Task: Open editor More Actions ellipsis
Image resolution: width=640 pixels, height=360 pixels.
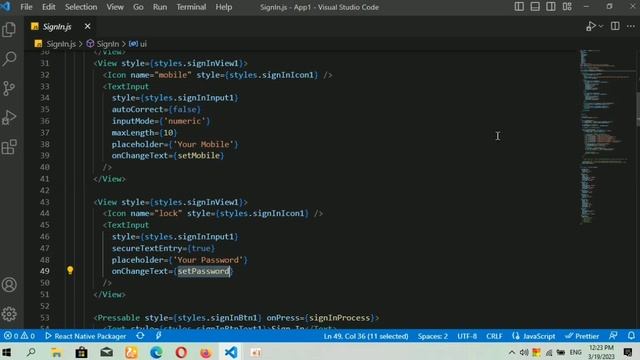Action: click(631, 26)
